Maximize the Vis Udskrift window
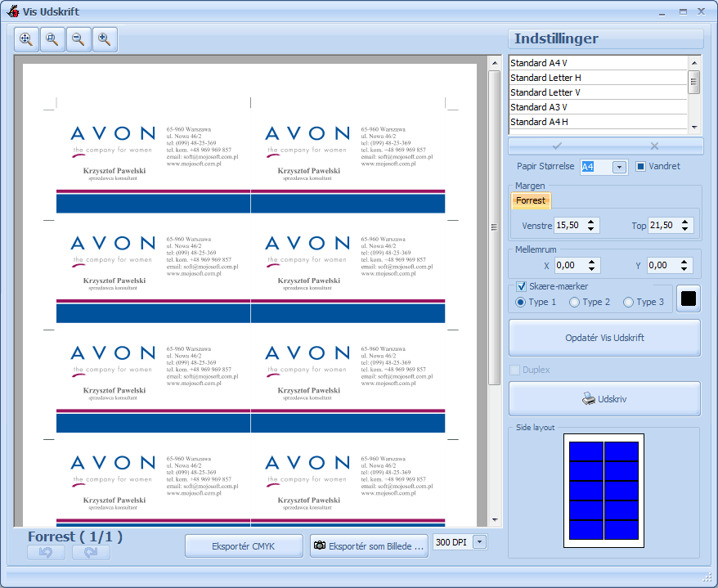 pos(683,12)
